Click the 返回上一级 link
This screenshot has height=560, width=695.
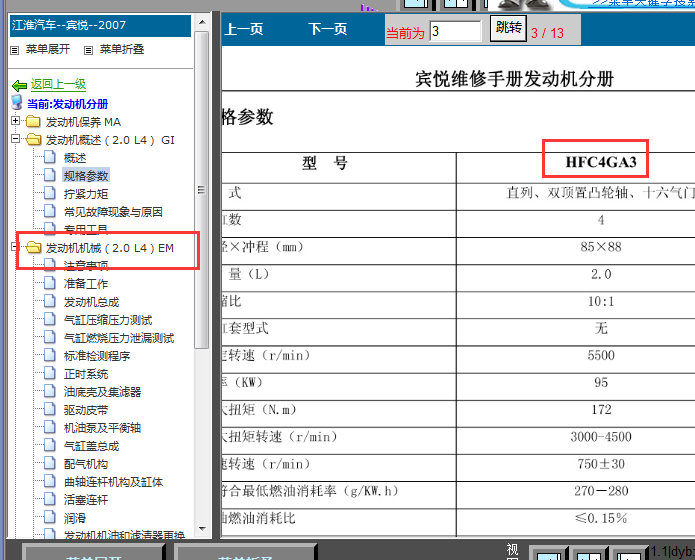point(58,84)
